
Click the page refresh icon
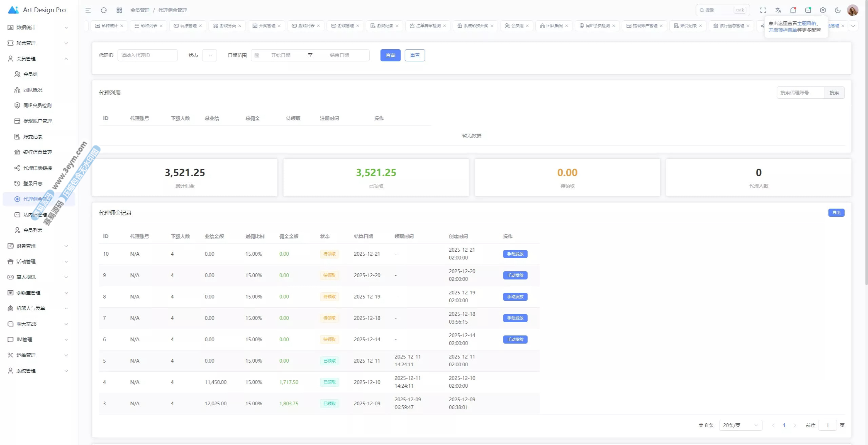click(104, 10)
